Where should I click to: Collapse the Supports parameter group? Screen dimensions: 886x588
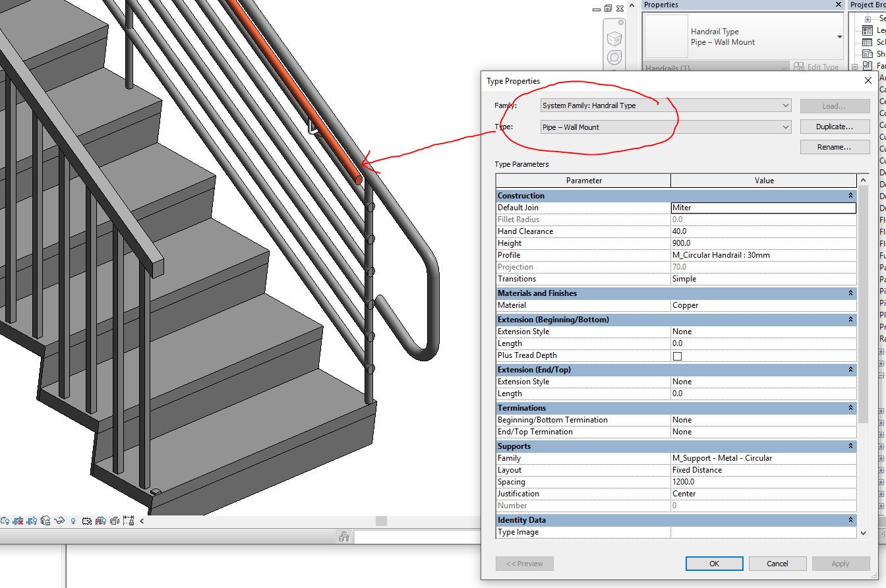pyautogui.click(x=850, y=446)
